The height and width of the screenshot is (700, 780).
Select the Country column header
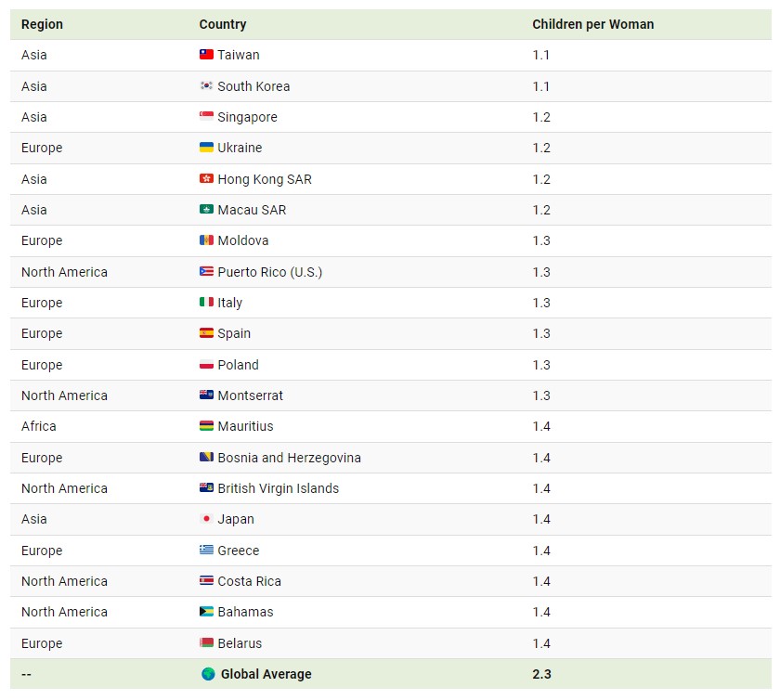coord(223,24)
